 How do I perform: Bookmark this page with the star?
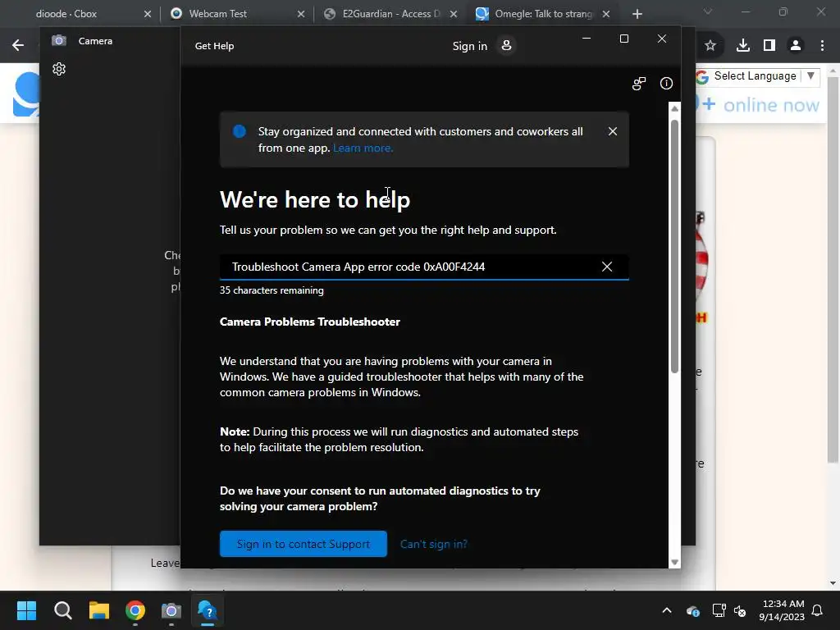pyautogui.click(x=710, y=46)
